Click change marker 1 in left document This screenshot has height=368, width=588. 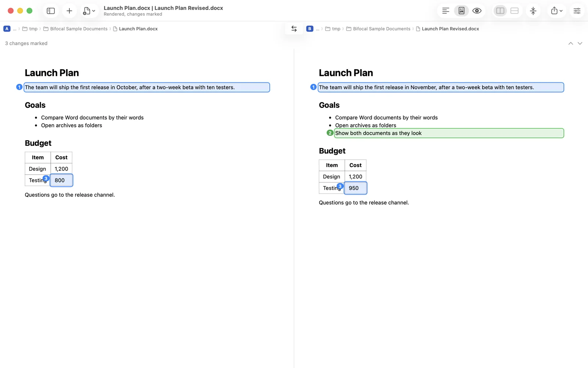point(19,87)
